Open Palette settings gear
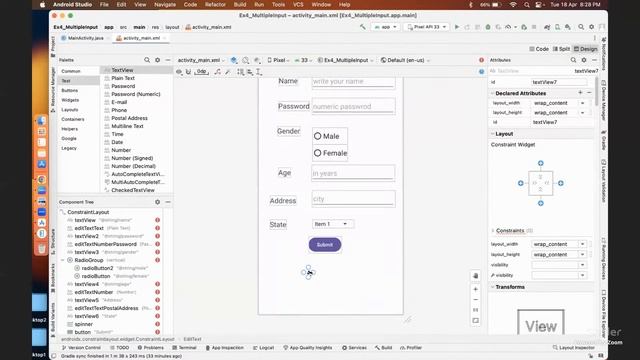Screen dimensions: 640x360 158,60
